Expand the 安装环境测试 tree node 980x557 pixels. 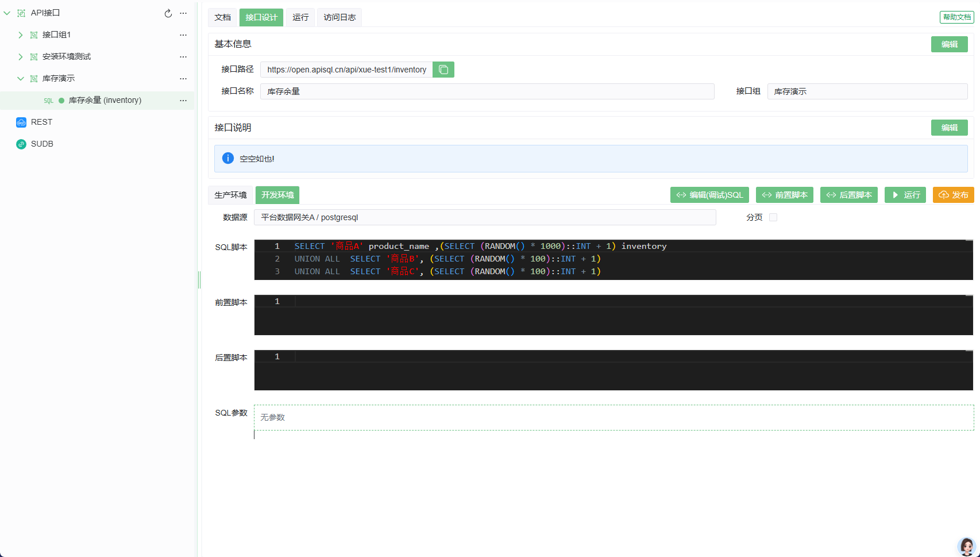pyautogui.click(x=21, y=57)
